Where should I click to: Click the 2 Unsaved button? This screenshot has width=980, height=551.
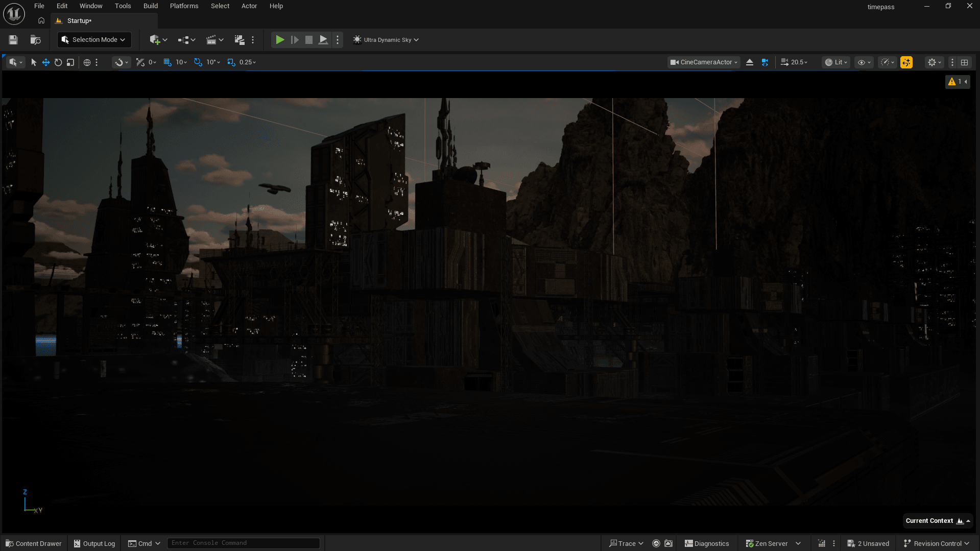tap(868, 543)
